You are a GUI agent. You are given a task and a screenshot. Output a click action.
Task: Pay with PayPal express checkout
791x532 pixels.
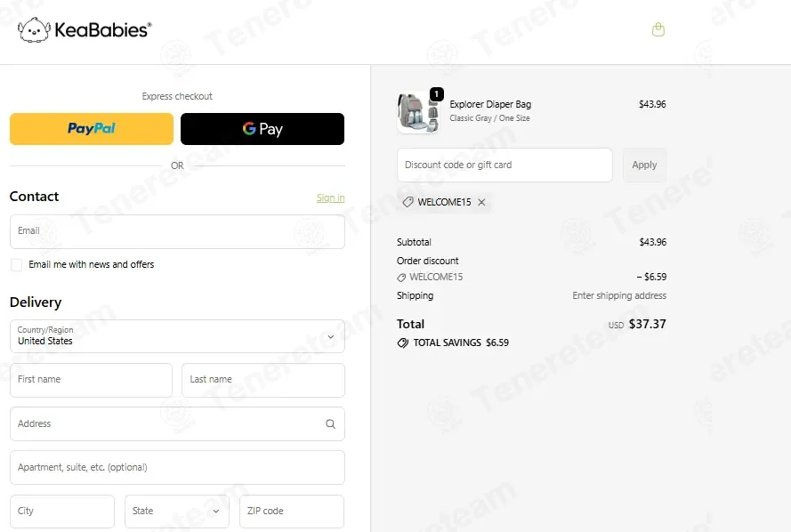(x=92, y=129)
